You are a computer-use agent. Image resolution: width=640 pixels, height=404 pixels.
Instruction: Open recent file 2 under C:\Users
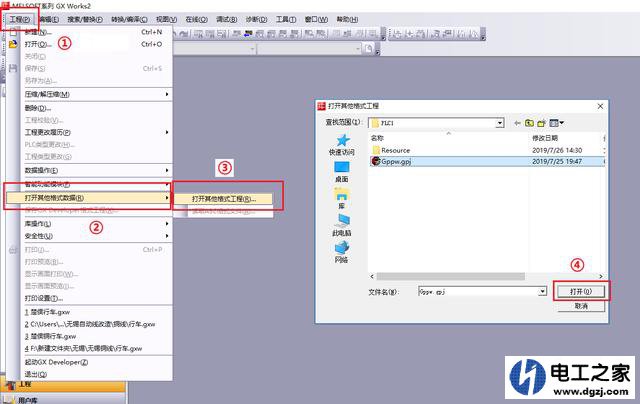pyautogui.click(x=96, y=324)
